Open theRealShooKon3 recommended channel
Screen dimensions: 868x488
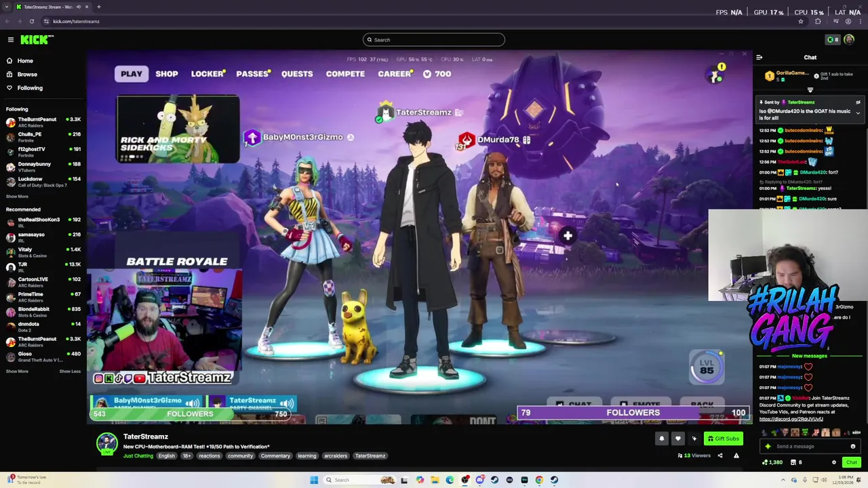coord(43,222)
